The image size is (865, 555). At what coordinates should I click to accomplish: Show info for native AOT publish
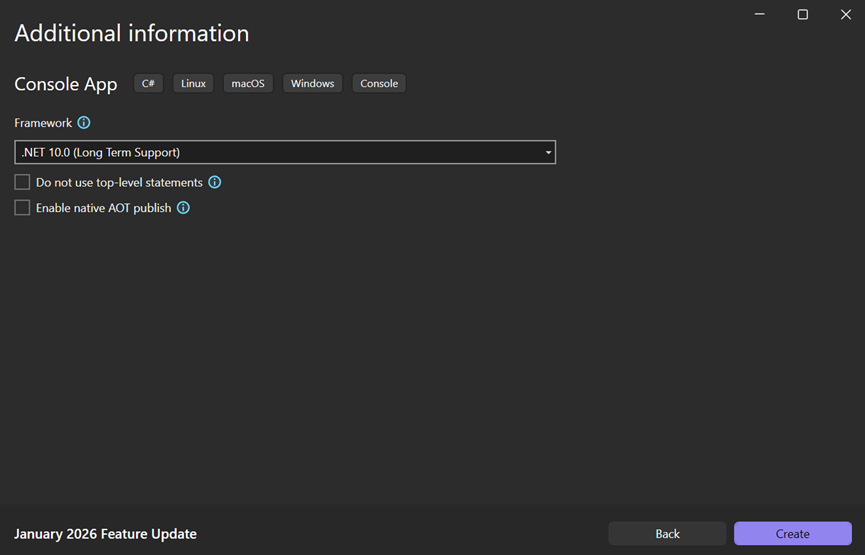pyautogui.click(x=183, y=207)
